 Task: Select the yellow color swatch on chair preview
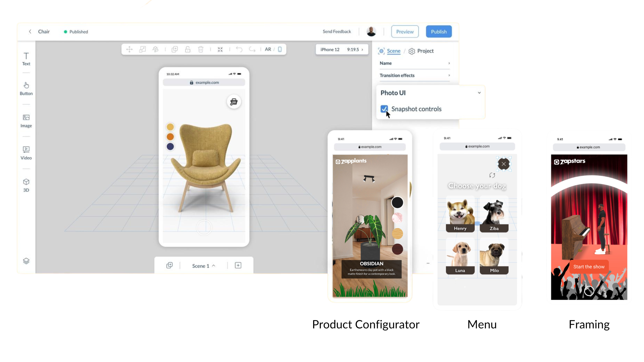pos(170,127)
